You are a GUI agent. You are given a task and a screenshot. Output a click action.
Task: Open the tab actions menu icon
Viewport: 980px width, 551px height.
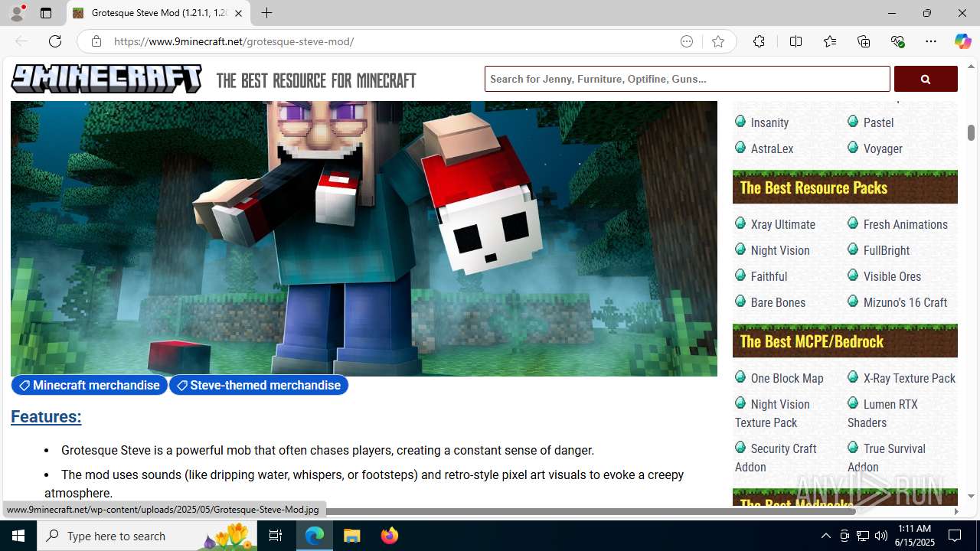click(46, 13)
